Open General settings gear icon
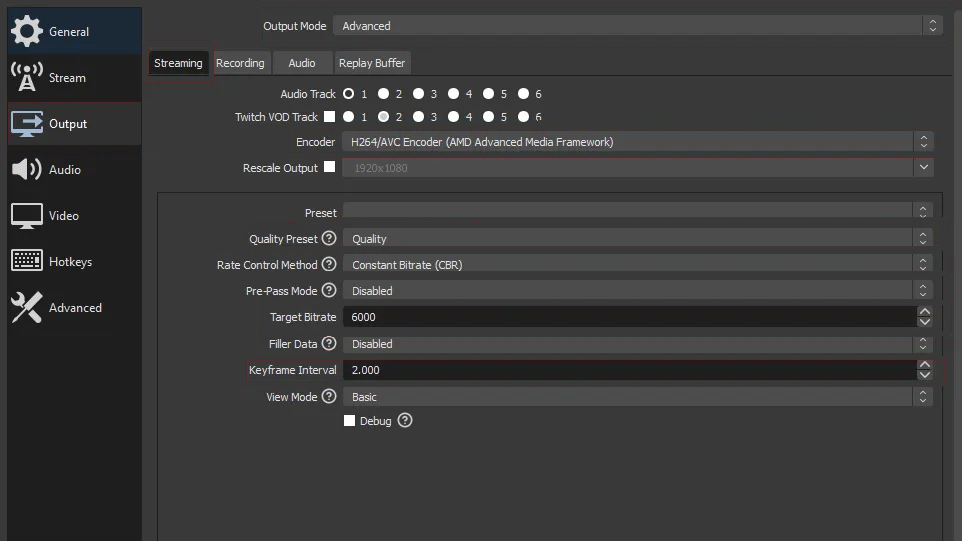Screen dimensions: 962x541 pos(26,31)
